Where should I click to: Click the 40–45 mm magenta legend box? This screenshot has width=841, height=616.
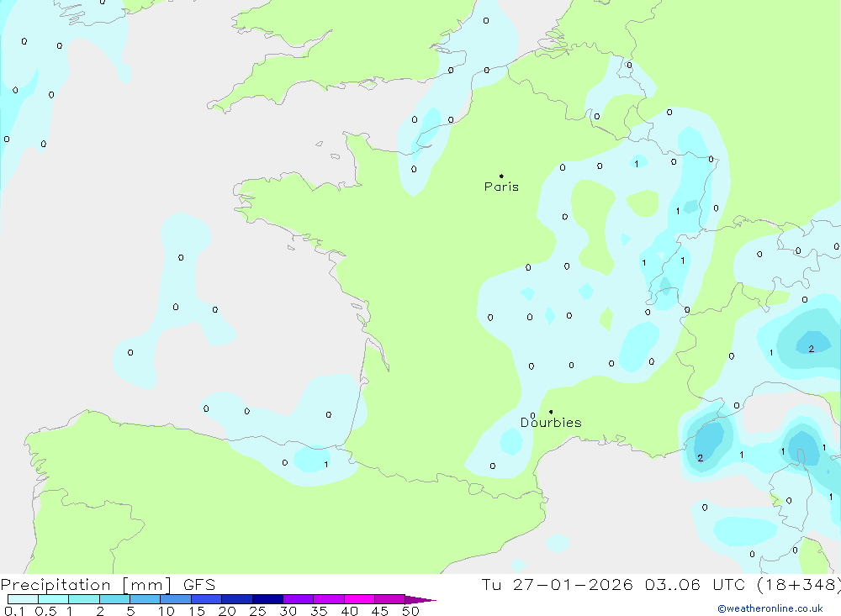(x=359, y=599)
